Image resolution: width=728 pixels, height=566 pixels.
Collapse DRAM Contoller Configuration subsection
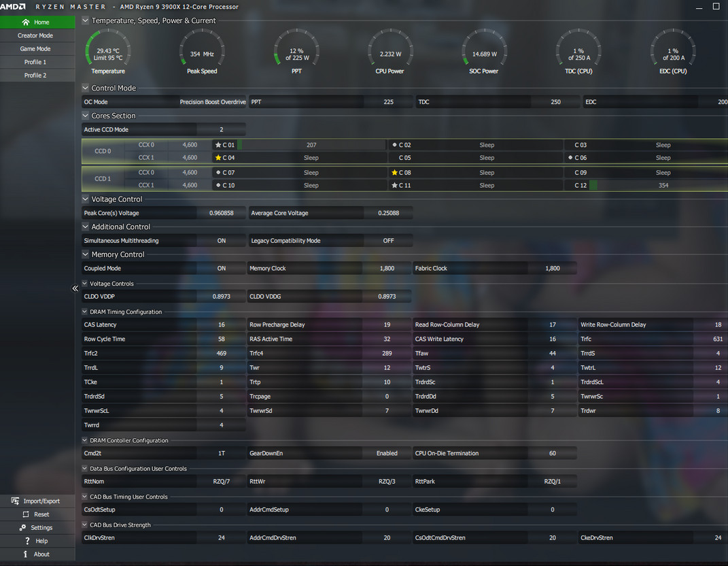point(84,440)
